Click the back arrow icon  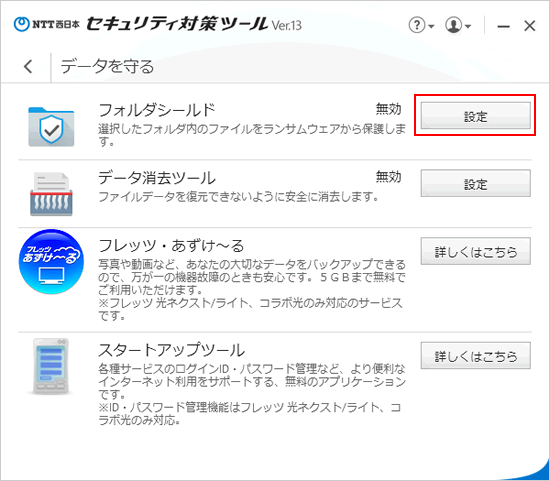(28, 66)
